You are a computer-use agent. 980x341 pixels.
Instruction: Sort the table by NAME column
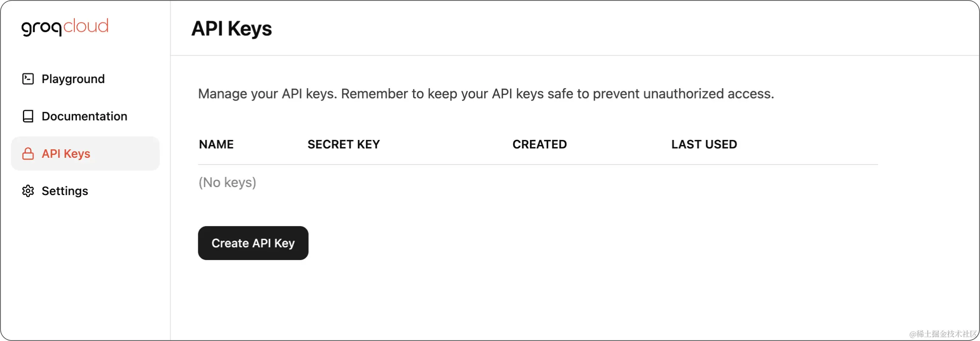click(216, 144)
